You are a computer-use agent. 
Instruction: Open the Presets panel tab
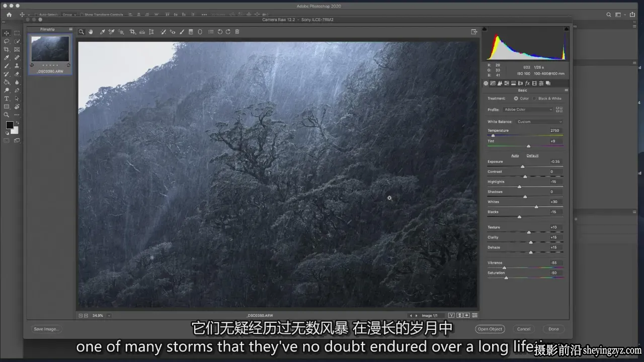pyautogui.click(x=541, y=83)
